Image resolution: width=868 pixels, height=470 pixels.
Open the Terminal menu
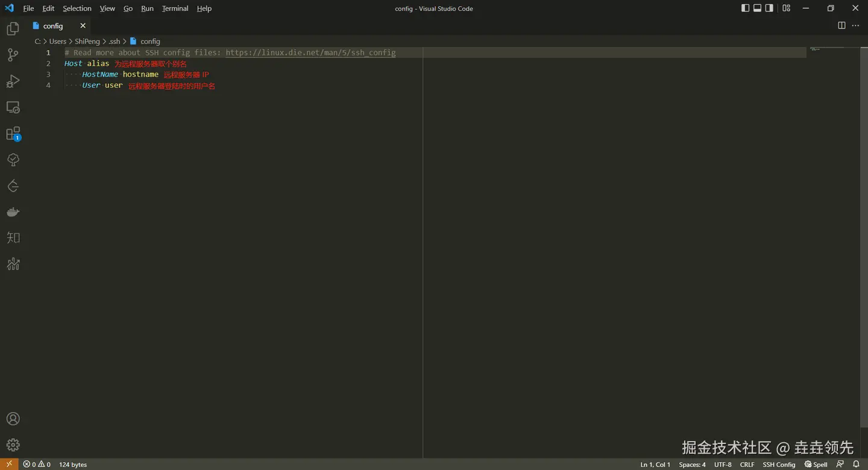(175, 8)
